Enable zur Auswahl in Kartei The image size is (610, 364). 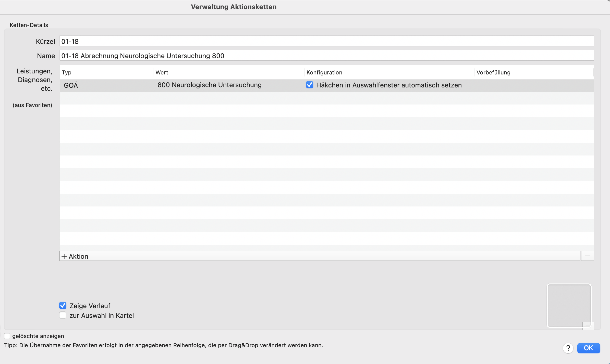coord(63,315)
